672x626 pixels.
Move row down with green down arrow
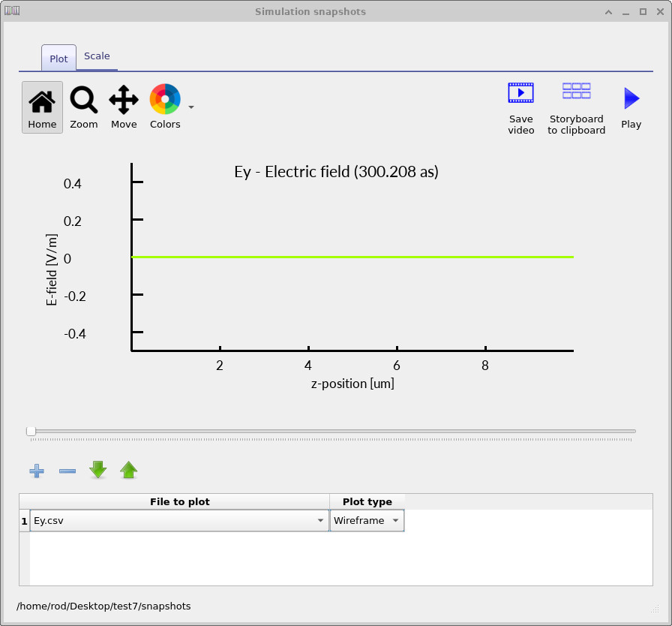(x=98, y=470)
